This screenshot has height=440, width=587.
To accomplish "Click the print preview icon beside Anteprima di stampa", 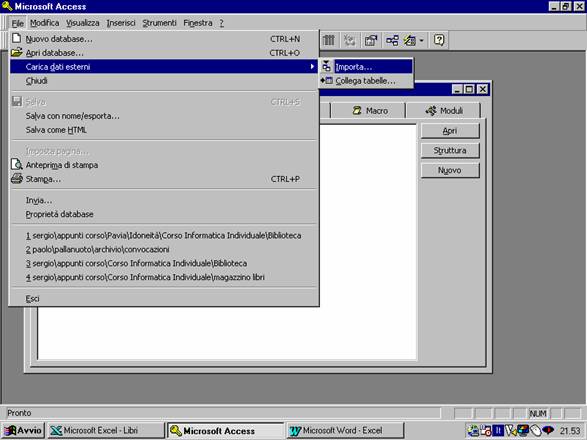I will coord(16,164).
